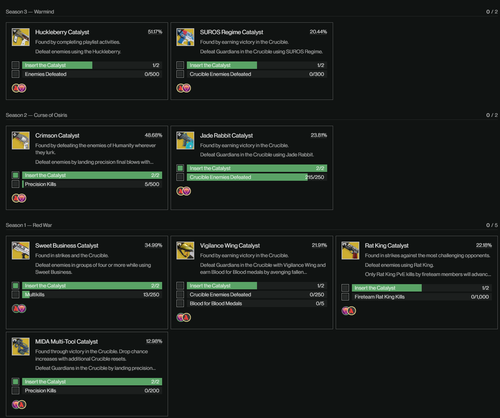Toggle SUROS Regime Insert the Catalyst checkbox
This screenshot has width=500, height=418.
click(x=180, y=65)
